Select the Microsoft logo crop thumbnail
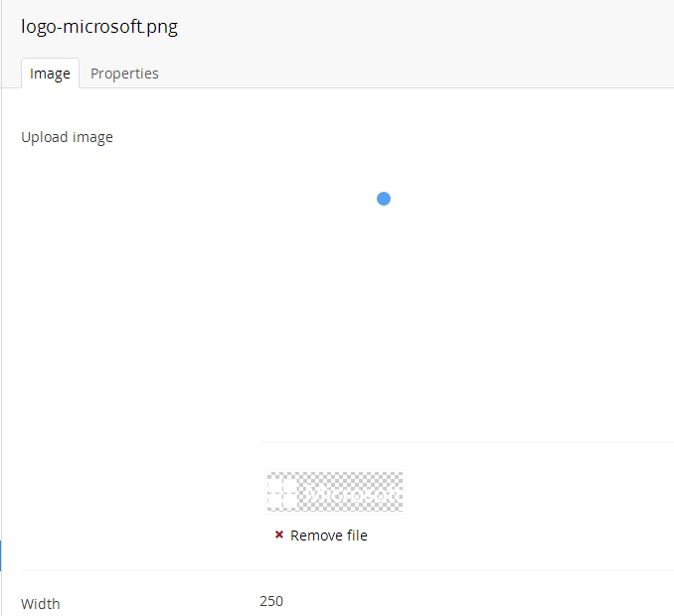Image resolution: width=674 pixels, height=616 pixels. click(x=335, y=492)
